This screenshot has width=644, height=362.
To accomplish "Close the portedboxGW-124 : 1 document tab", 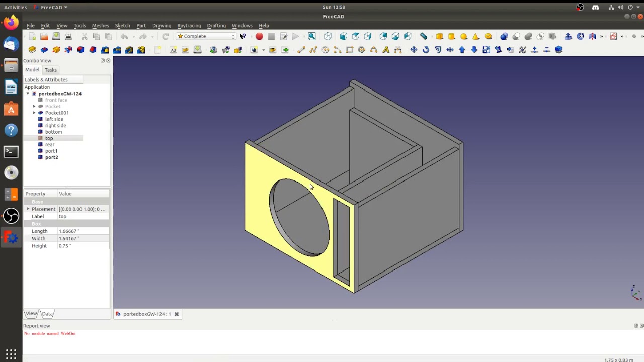I will (177, 314).
